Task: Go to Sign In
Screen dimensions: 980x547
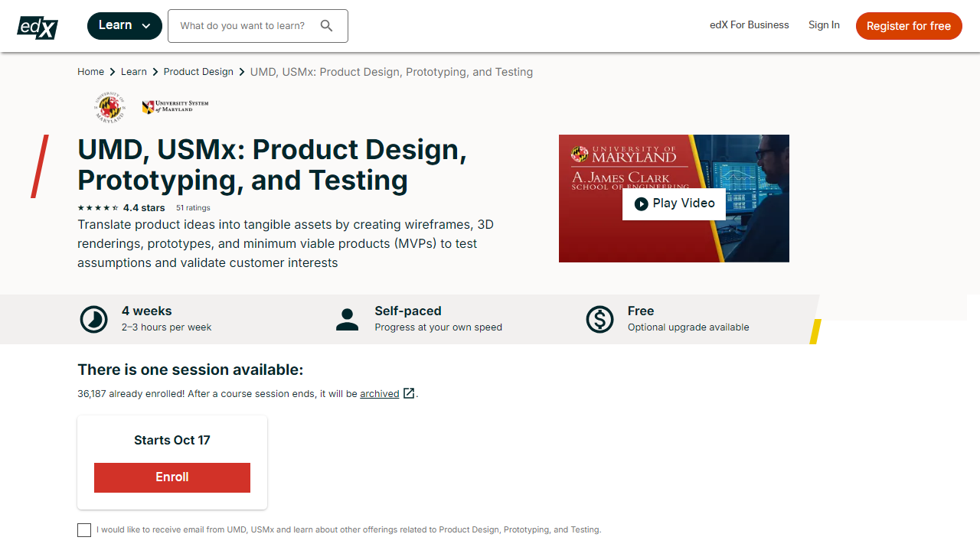Action: [824, 25]
